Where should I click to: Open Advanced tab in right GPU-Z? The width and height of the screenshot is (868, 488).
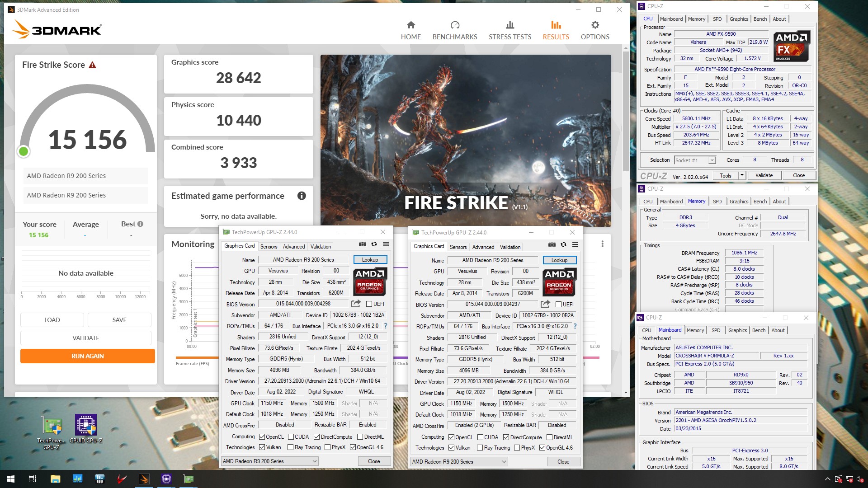click(483, 247)
